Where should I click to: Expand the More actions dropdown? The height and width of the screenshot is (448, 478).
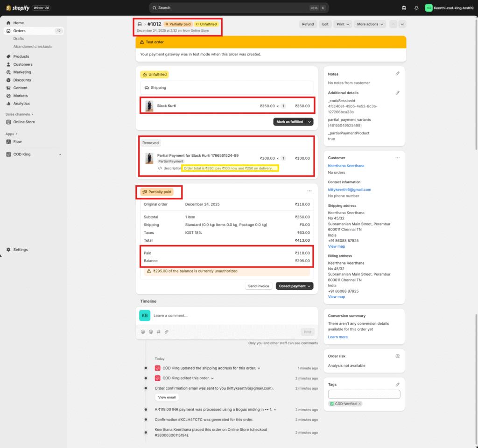(x=370, y=24)
